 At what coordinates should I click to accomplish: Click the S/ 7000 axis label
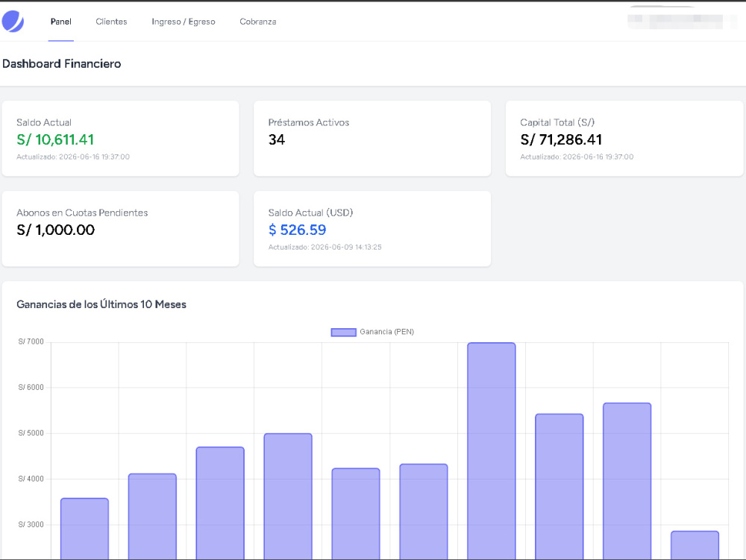point(31,342)
